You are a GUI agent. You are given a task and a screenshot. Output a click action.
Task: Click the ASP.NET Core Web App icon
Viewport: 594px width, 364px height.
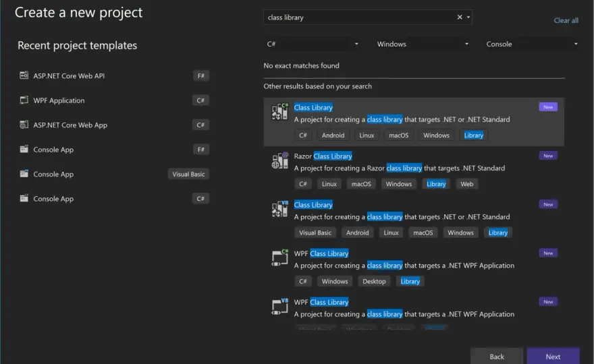(x=24, y=125)
